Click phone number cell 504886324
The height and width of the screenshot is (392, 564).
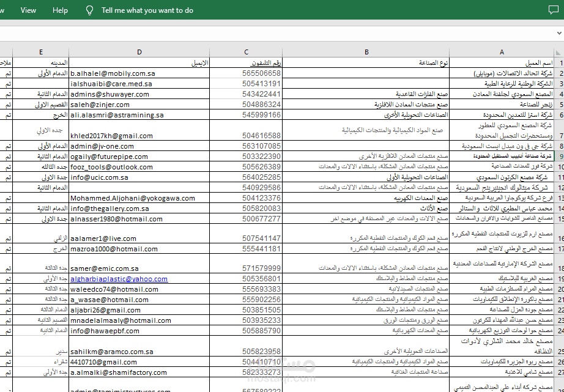pyautogui.click(x=246, y=105)
